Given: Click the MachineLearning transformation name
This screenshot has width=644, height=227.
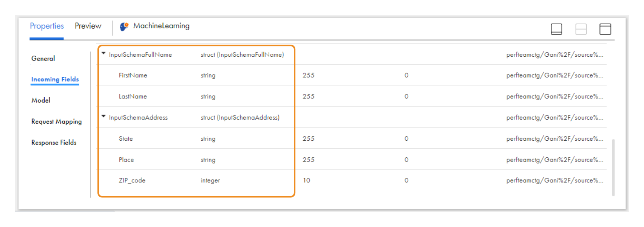Looking at the screenshot, I should coord(161,26).
